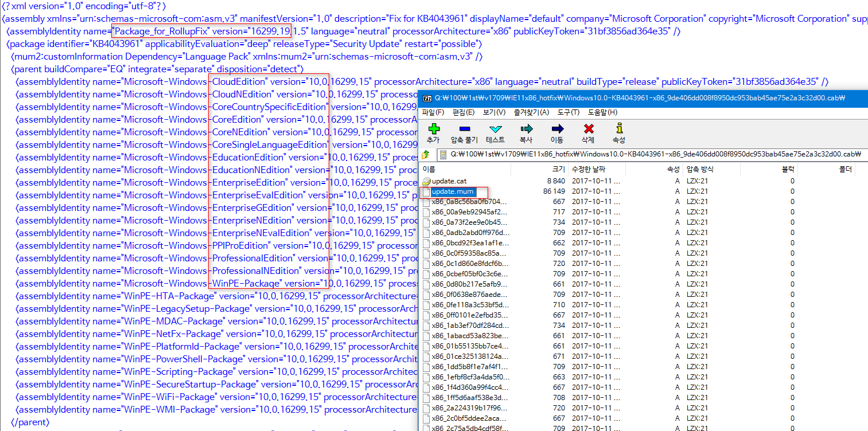Image resolution: width=868 pixels, height=431 pixels.
Task: Sort by the 수정한 날짜 column header
Action: [x=597, y=170]
